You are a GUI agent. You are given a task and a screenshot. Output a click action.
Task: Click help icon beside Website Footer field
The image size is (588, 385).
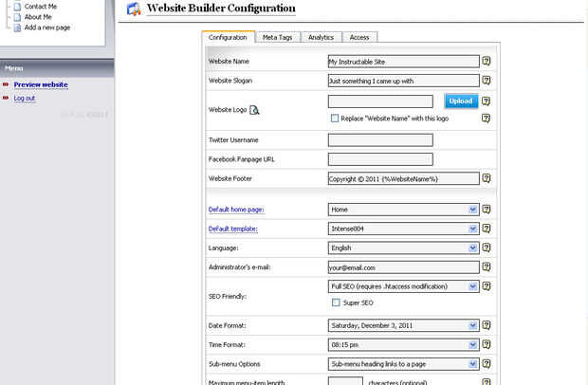click(x=486, y=178)
